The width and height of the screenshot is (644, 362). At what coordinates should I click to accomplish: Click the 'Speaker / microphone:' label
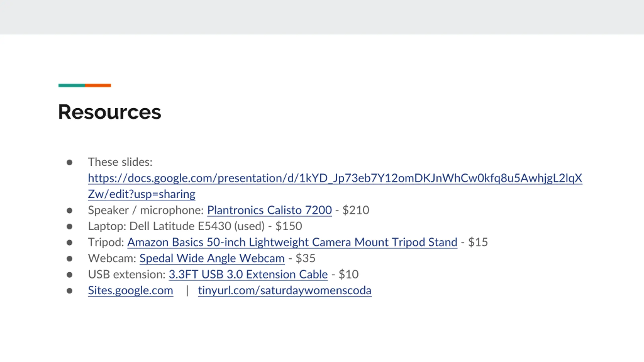(146, 210)
